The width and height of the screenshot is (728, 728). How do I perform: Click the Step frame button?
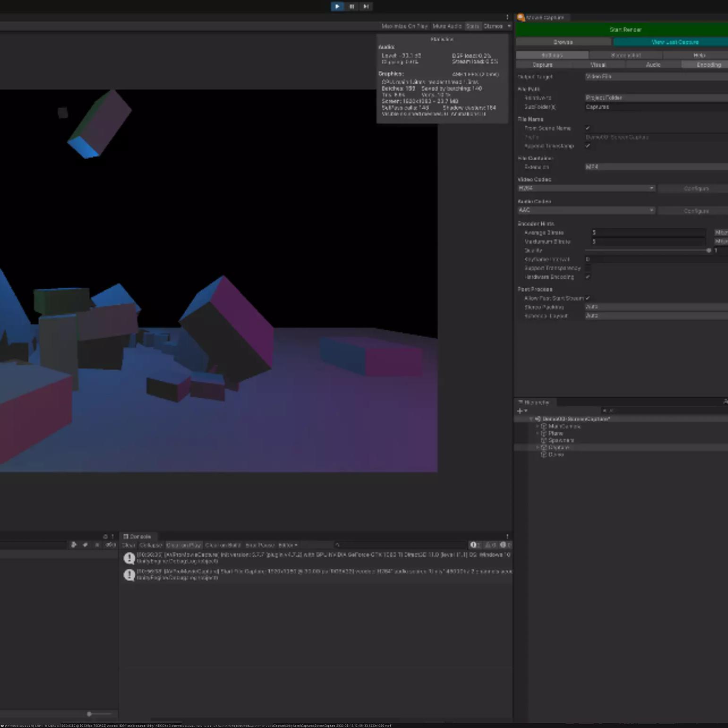click(366, 7)
